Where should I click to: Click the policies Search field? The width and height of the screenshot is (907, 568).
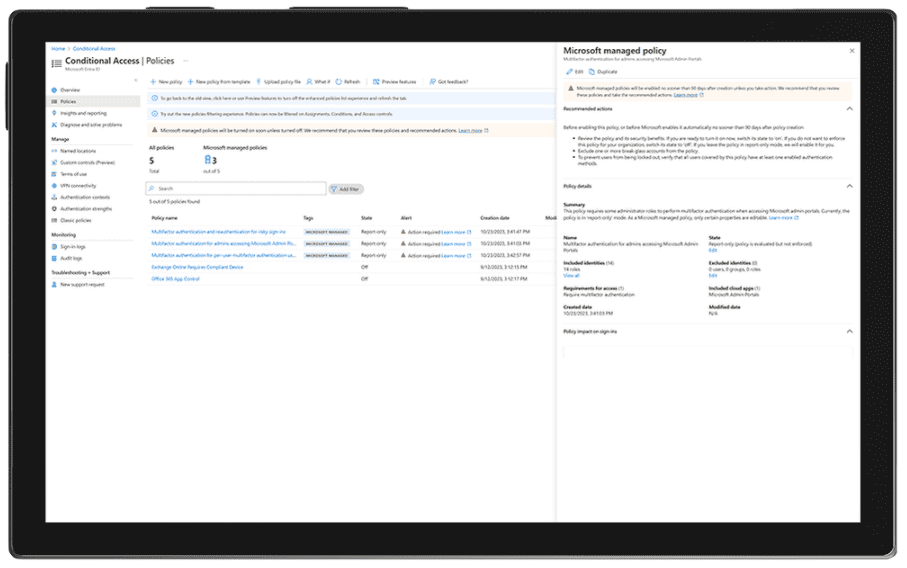point(236,189)
